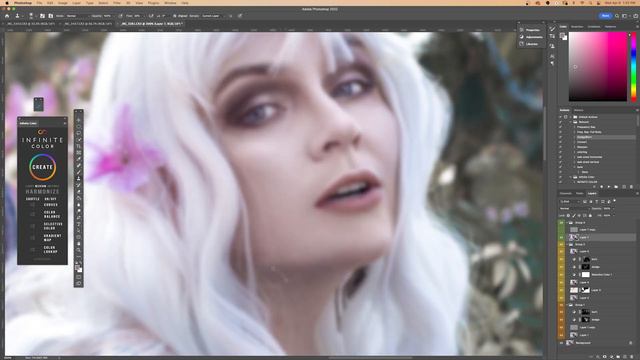This screenshot has height=360, width=640.
Task: Select the Brush tool
Action: (79, 172)
